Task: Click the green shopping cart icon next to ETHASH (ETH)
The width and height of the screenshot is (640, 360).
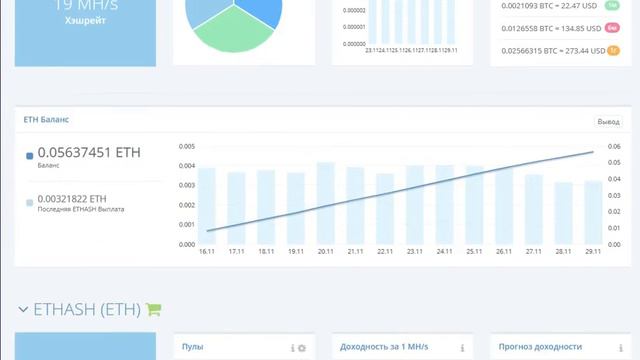Action: tap(154, 310)
